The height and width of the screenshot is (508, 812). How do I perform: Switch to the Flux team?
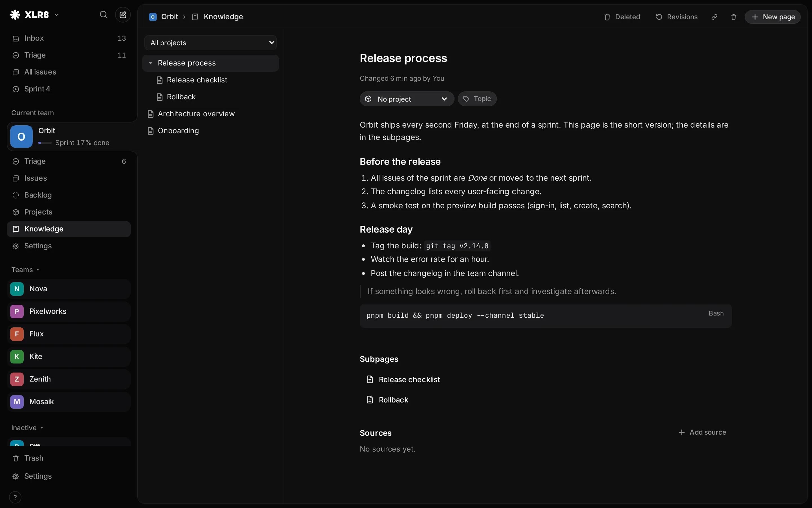coord(69,334)
